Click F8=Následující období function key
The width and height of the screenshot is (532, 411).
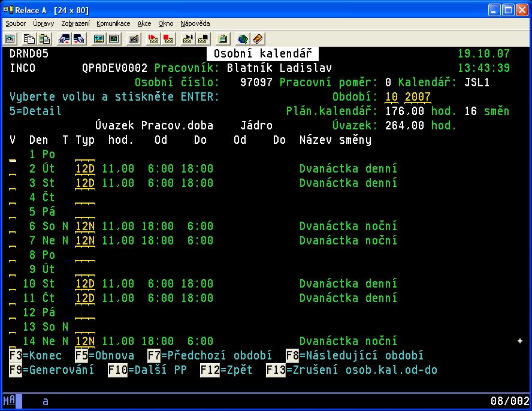(x=355, y=356)
